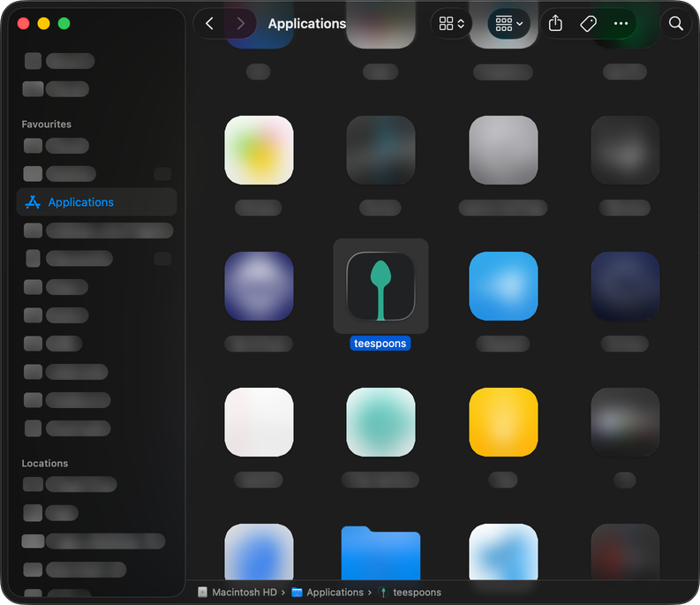This screenshot has height=605, width=700.
Task: Click the Favourites sidebar heading
Action: [47, 125]
